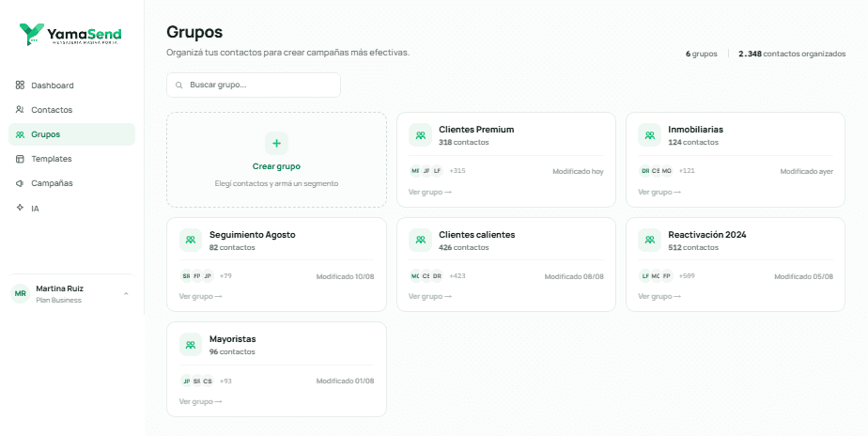Open Ver grupo for Clientes Premium
The height and width of the screenshot is (436, 868).
click(x=430, y=192)
